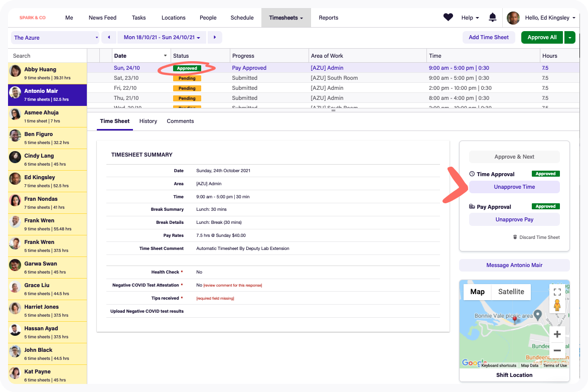Select Harriet Jones in employee list
588x392 pixels.
click(x=48, y=311)
